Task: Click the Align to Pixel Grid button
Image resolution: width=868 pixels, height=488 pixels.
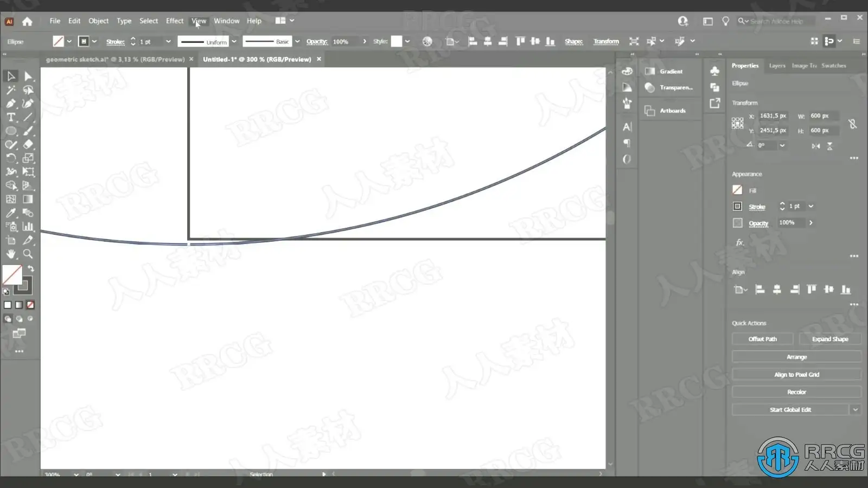Action: (796, 375)
